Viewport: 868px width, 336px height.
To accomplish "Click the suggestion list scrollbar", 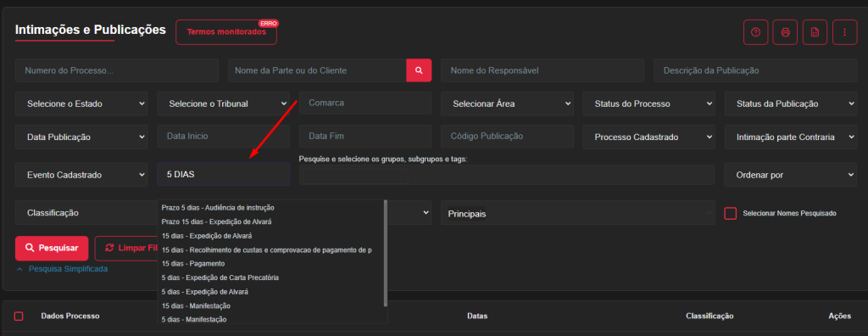I will (386, 254).
